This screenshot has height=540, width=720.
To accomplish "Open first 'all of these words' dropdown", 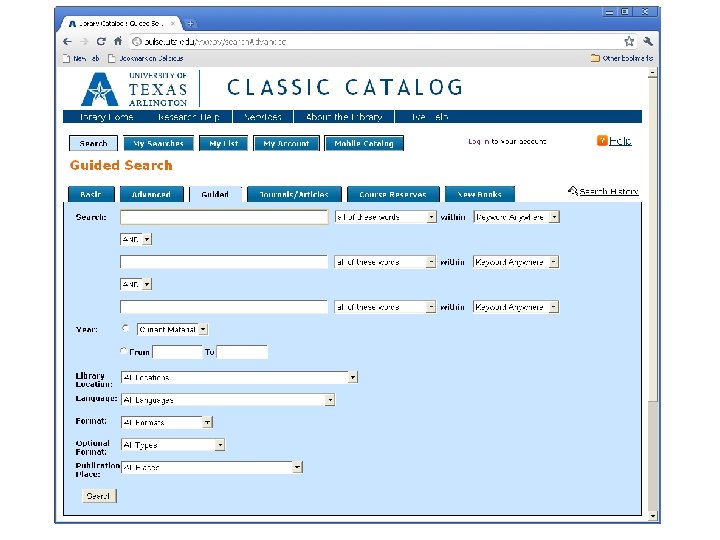I will click(x=385, y=217).
